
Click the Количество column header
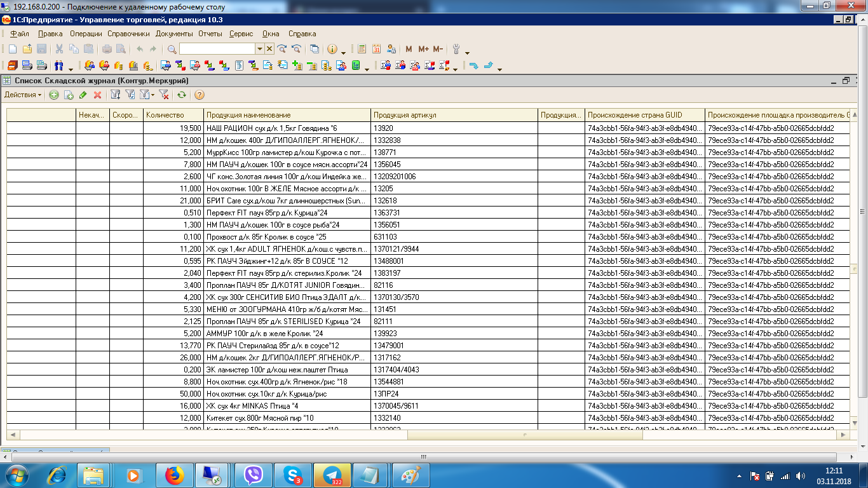(173, 115)
